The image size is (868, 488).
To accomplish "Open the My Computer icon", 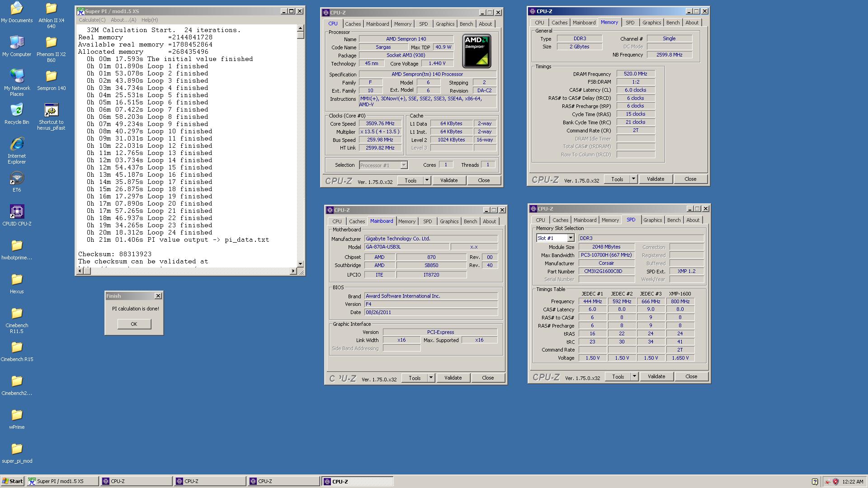I will coord(17,47).
